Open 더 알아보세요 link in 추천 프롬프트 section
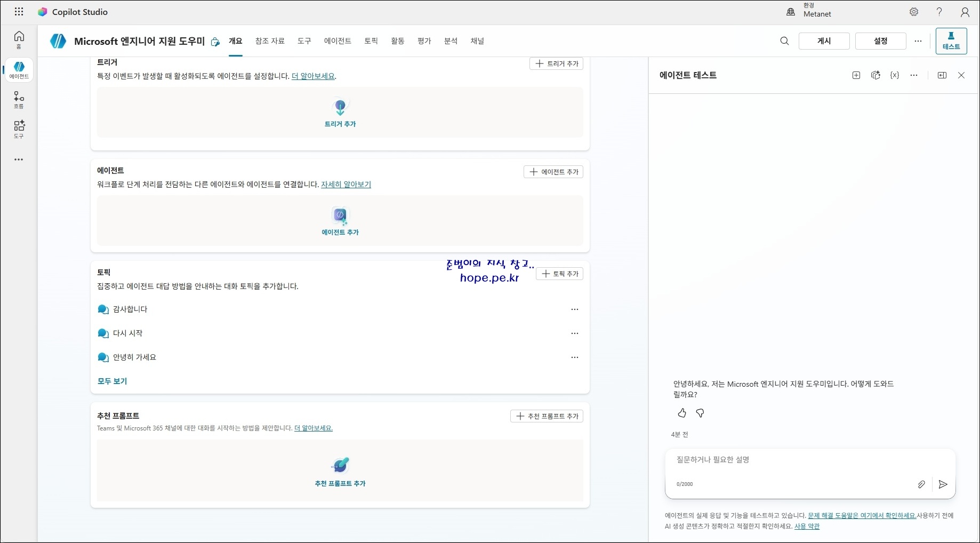Screen dimensions: 980x543 [x=314, y=428]
